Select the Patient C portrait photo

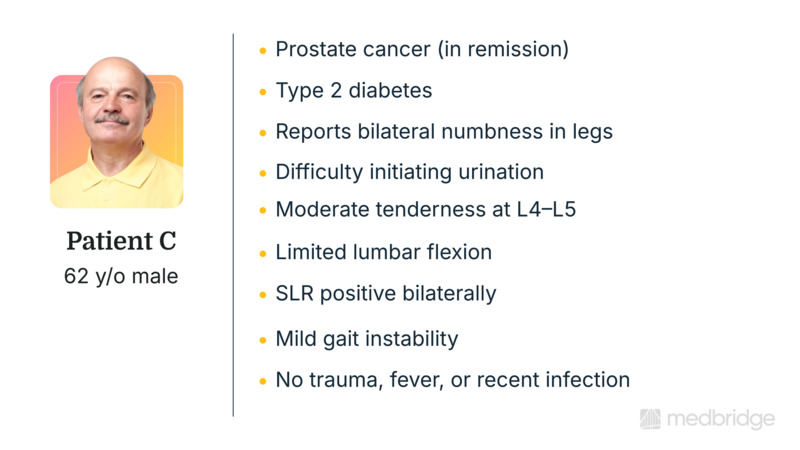116,141
